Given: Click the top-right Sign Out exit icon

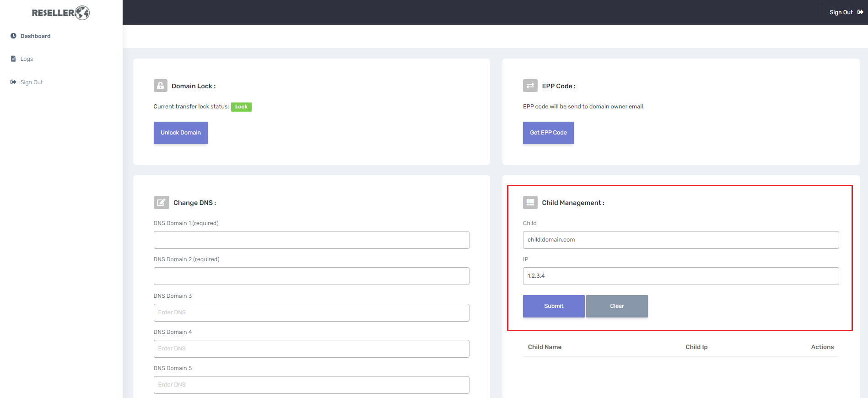Looking at the screenshot, I should pos(860,12).
